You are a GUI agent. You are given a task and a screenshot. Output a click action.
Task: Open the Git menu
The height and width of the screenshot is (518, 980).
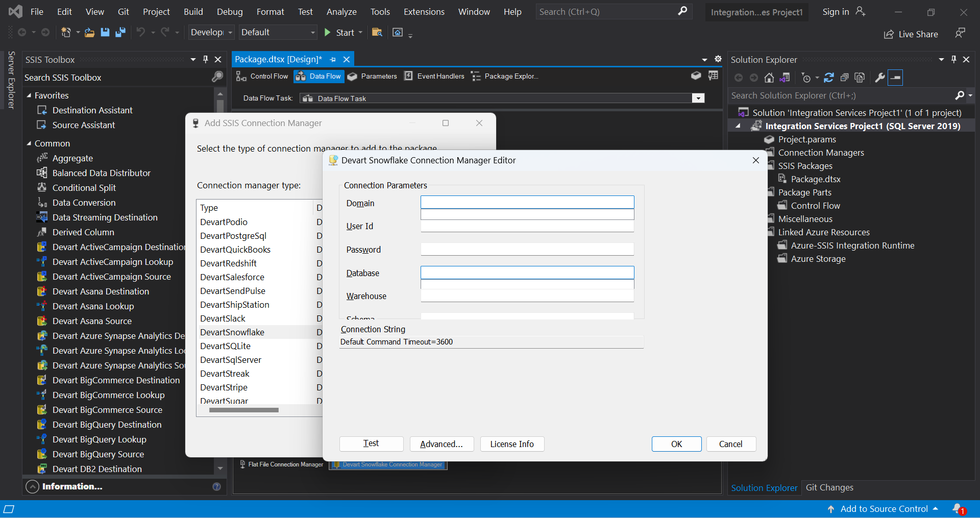pos(123,11)
